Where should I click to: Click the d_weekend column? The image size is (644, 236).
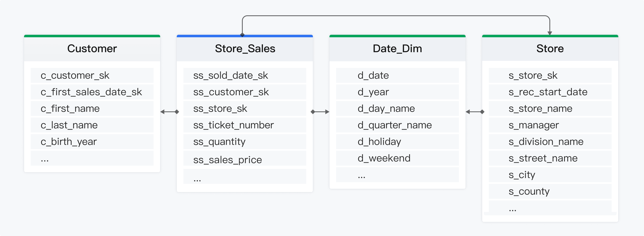pyautogui.click(x=397, y=158)
